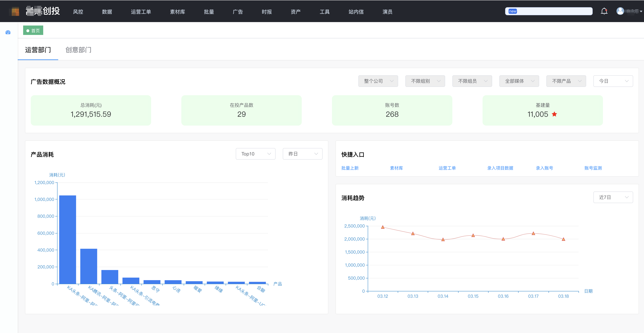Open the 录入账号 shortcut

click(x=545, y=168)
